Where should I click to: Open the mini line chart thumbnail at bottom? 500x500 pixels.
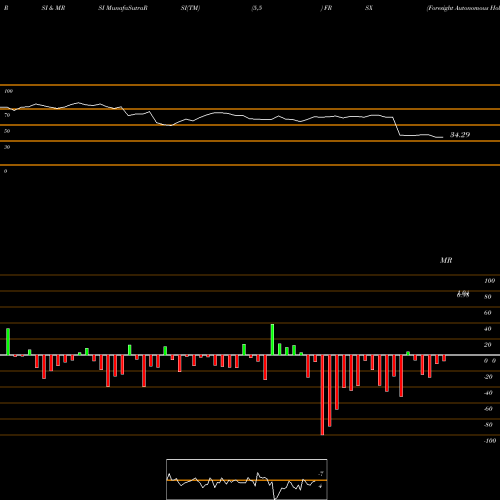coord(247,479)
